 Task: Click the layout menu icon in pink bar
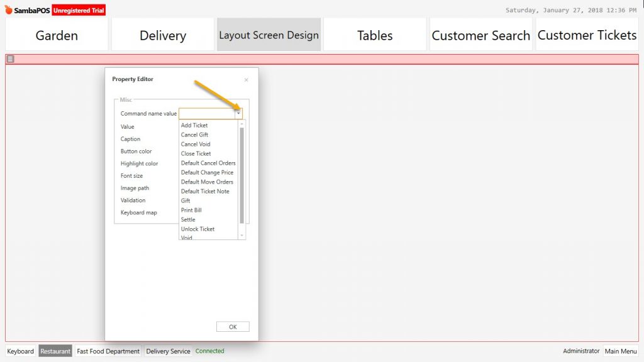10,59
